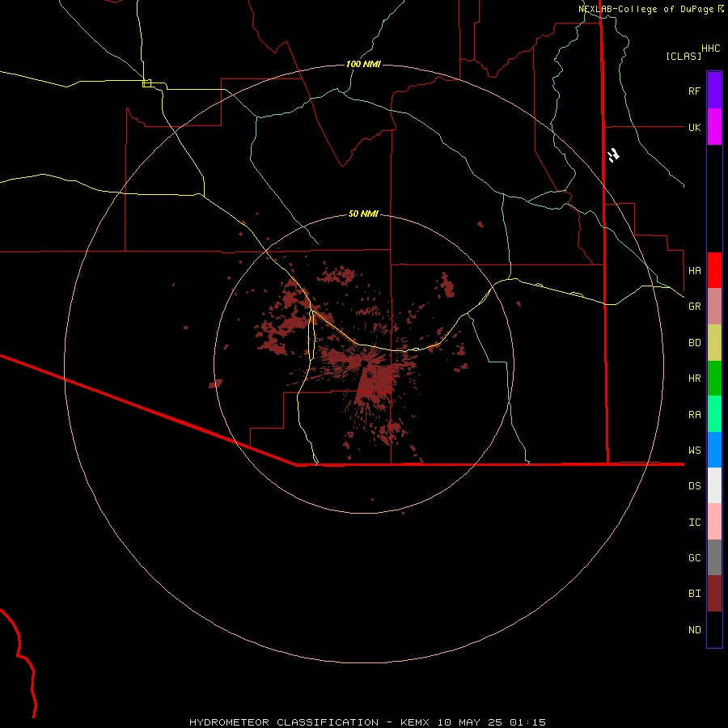
Task: Click the Hydrometeor Classification KEMX title text
Action: click(x=367, y=722)
